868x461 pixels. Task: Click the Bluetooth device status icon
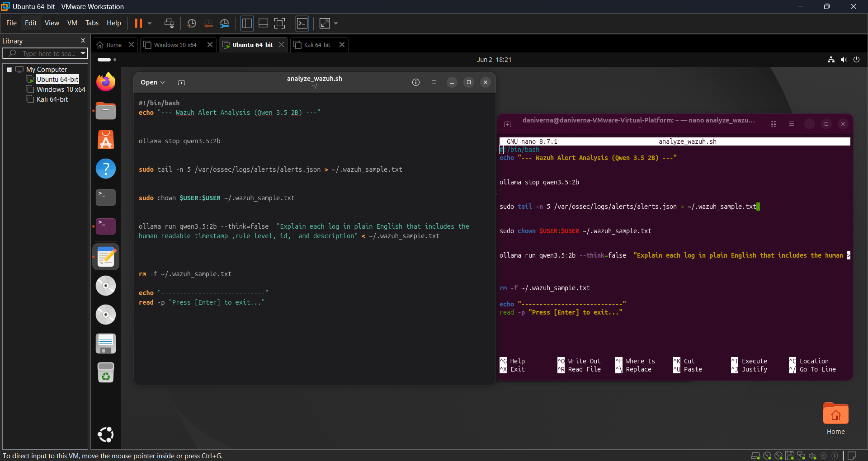[835, 456]
